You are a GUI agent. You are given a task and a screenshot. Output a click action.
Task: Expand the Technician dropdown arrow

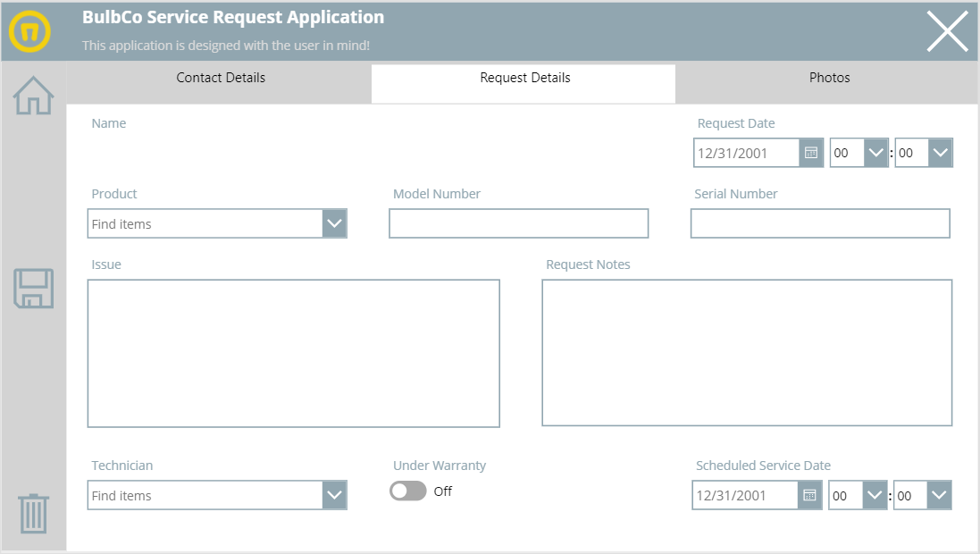(x=334, y=495)
